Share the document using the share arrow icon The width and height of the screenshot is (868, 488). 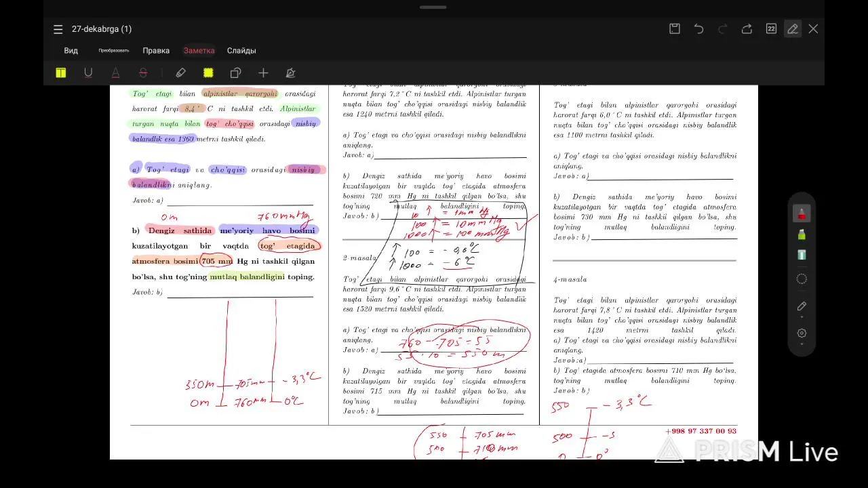click(x=747, y=28)
